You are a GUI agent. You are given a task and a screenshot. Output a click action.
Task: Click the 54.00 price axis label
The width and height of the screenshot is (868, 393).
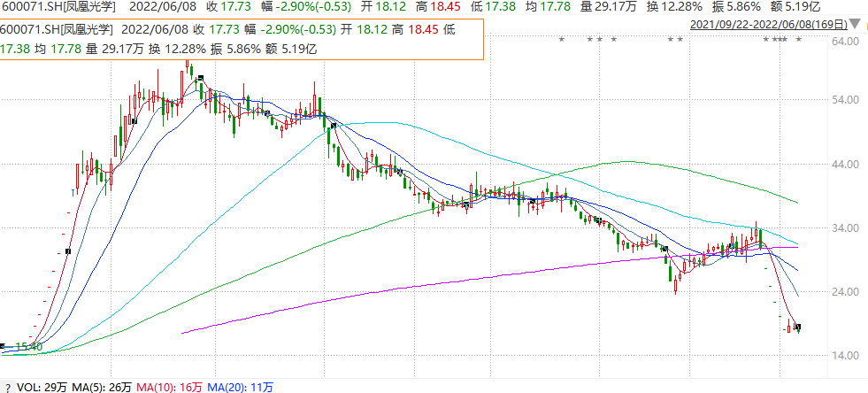click(x=846, y=100)
